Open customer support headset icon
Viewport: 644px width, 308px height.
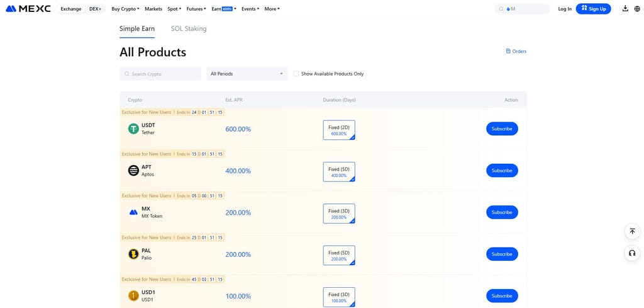(632, 253)
